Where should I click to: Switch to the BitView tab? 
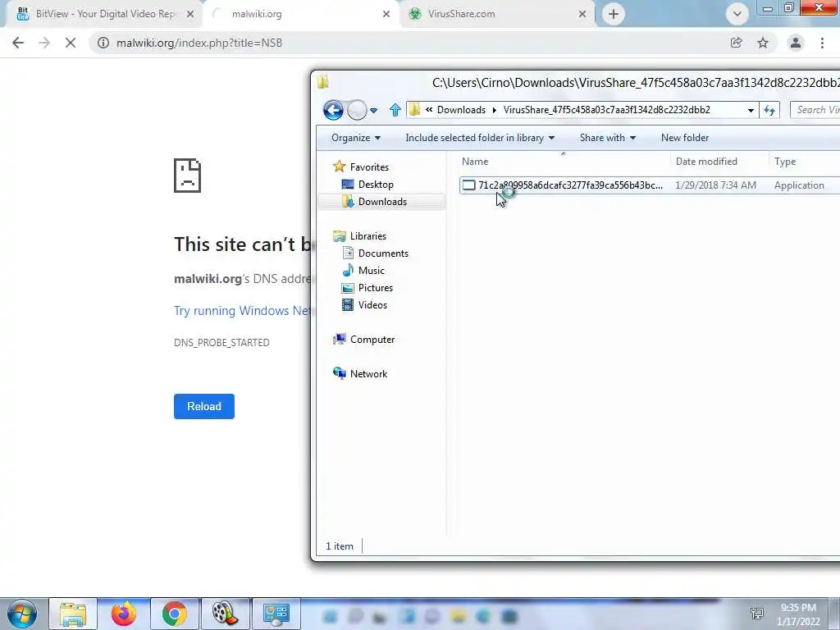click(x=105, y=14)
